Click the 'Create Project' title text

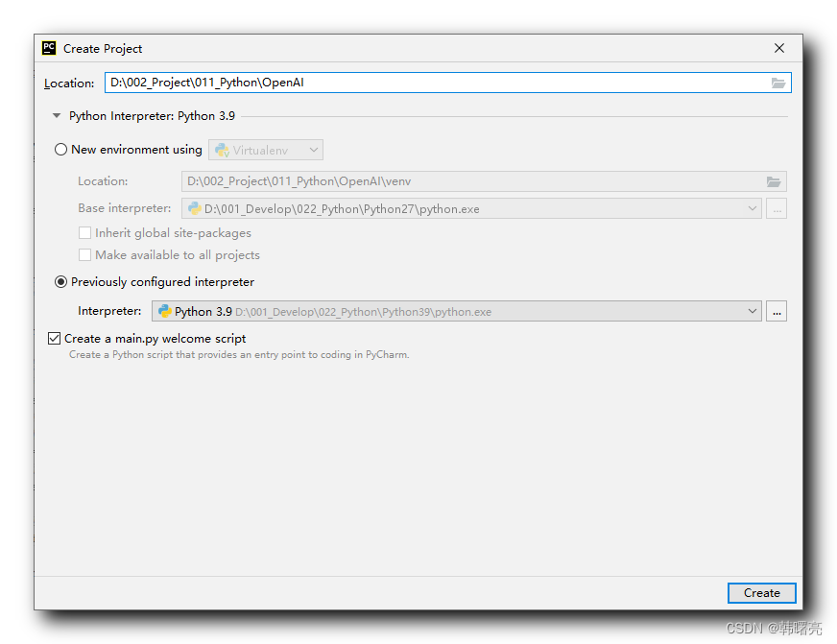[103, 49]
